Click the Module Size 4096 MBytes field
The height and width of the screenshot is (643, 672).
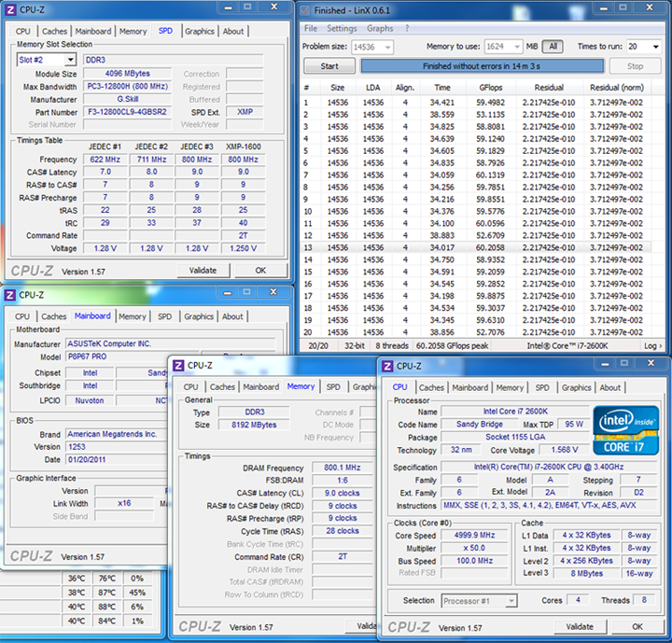127,74
